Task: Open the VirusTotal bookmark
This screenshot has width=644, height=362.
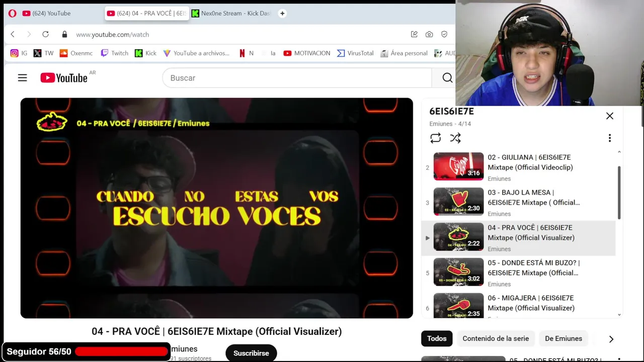Action: [355, 53]
